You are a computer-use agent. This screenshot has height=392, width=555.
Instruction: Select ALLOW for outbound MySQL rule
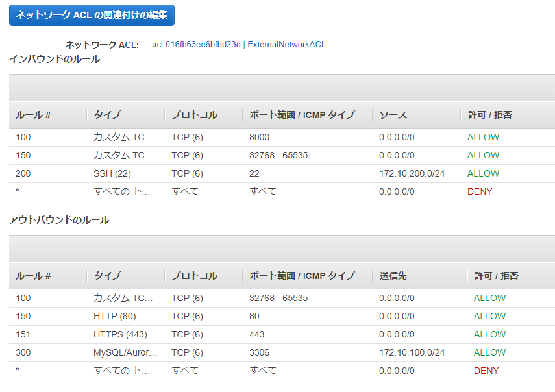click(489, 352)
